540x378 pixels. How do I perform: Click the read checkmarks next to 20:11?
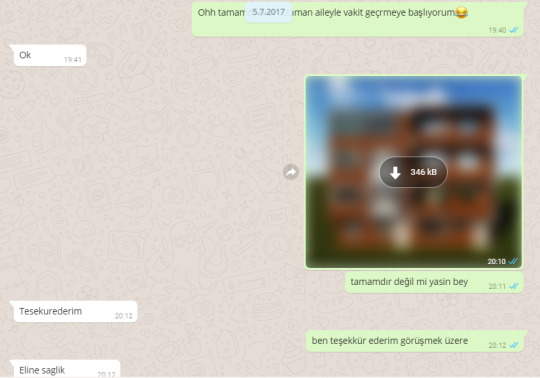(x=513, y=286)
